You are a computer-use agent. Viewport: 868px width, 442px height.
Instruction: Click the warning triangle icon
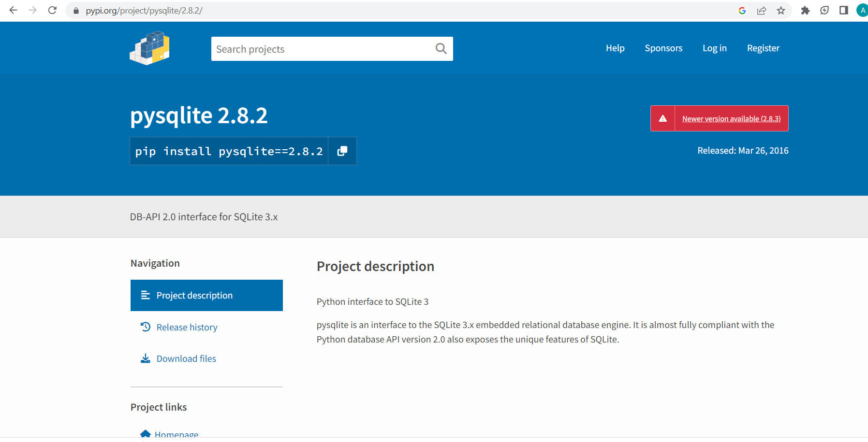(x=663, y=118)
